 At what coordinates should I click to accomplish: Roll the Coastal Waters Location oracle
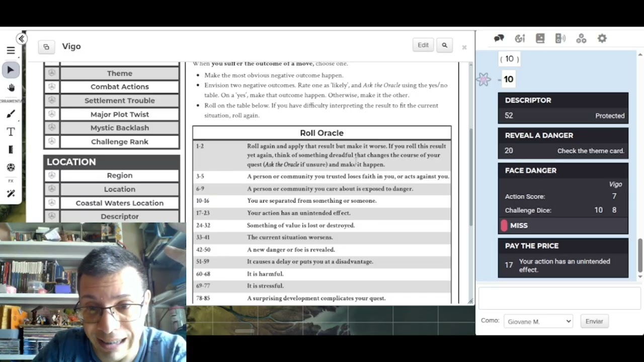click(x=120, y=203)
